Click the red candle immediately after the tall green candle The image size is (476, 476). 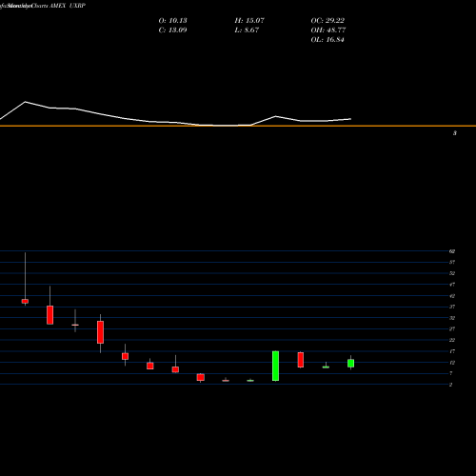coord(301,360)
